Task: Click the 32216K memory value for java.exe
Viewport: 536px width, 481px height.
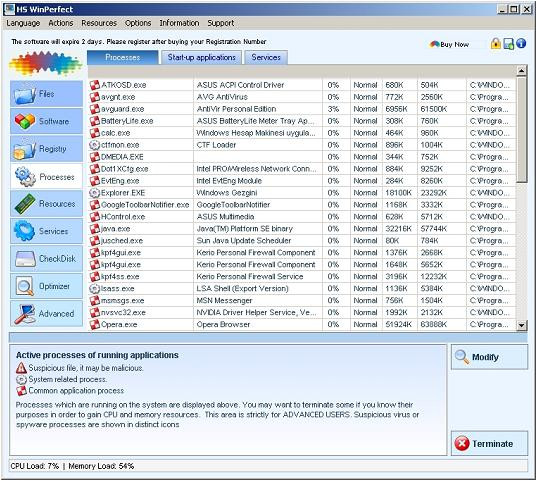Action: (399, 229)
